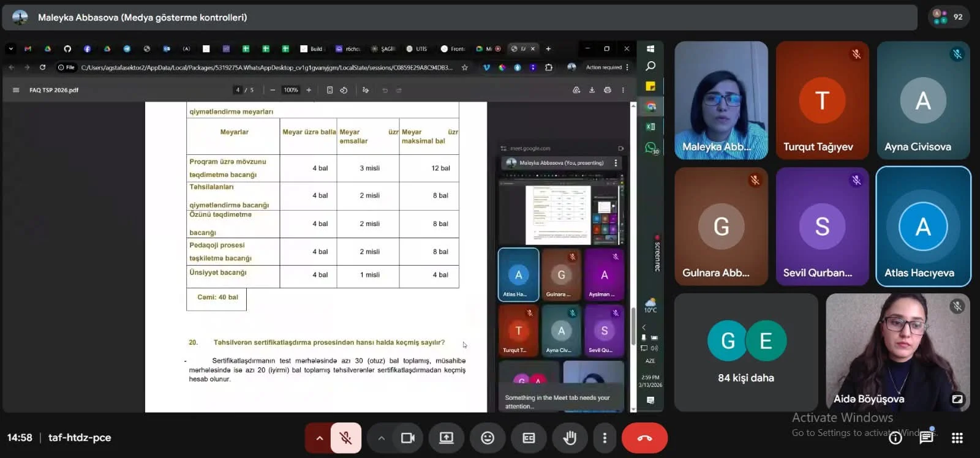980x458 pixels.
Task: Select Atlas Hacıyeva's participant tile
Action: tap(923, 226)
